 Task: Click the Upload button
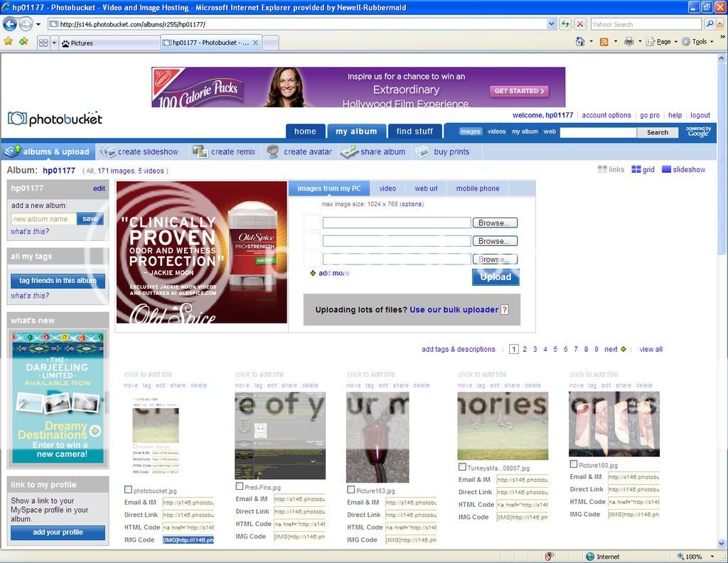(x=496, y=277)
